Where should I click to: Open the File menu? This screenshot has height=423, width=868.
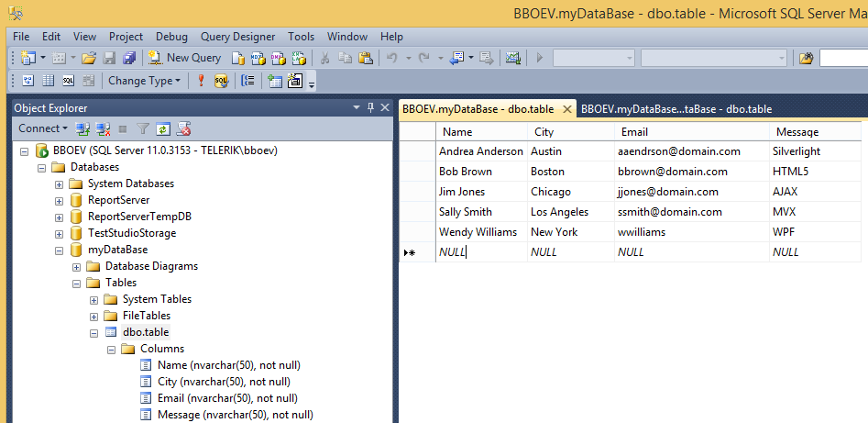(21, 37)
